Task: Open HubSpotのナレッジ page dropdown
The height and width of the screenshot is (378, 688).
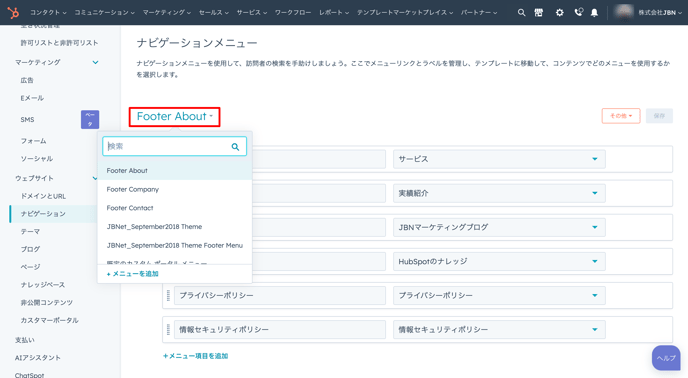Action: tap(499, 262)
